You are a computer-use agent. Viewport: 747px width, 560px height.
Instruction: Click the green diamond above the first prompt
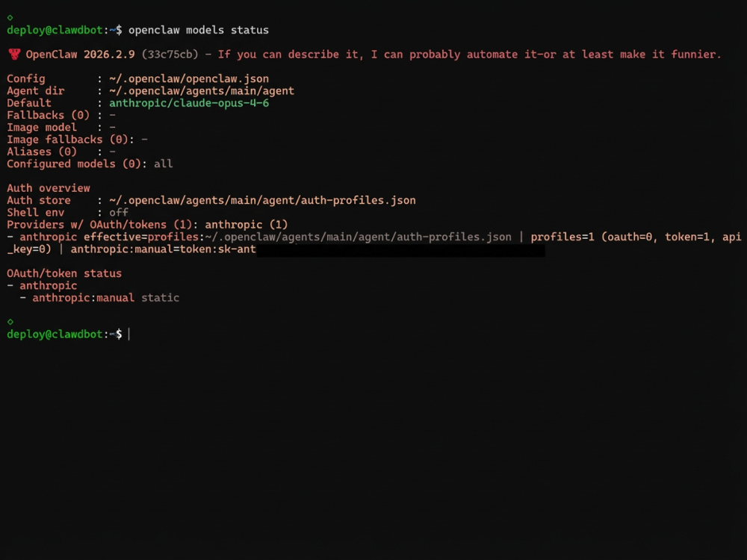10,18
